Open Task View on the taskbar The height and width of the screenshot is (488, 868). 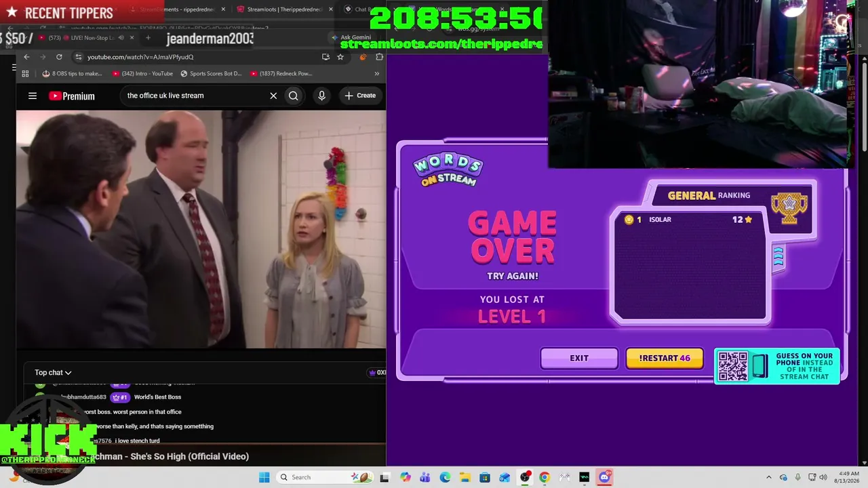click(x=384, y=477)
